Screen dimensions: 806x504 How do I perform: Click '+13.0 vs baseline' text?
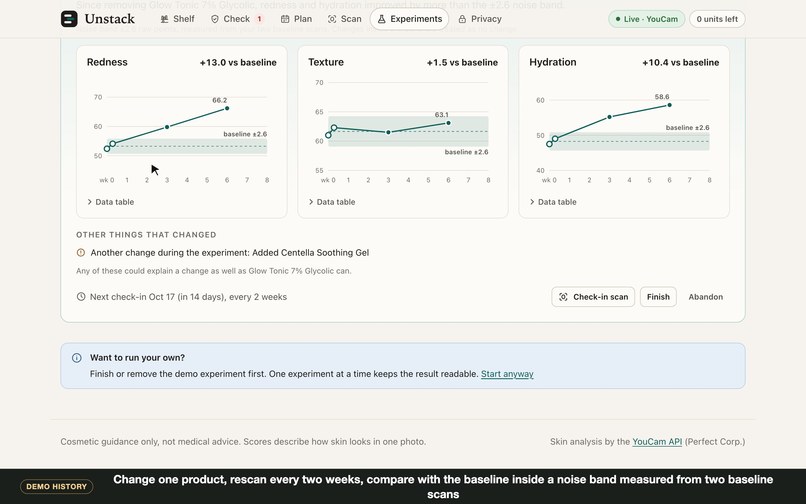(238, 62)
